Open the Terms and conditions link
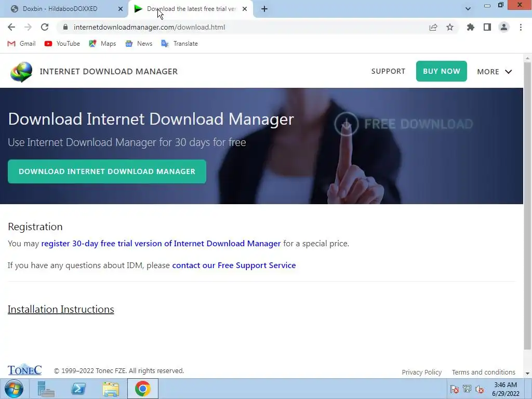Screen dimensions: 532x399 pyautogui.click(x=484, y=372)
